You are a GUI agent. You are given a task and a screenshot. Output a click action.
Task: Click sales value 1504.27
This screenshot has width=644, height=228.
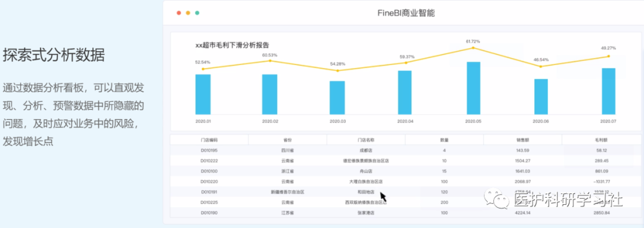click(x=522, y=161)
